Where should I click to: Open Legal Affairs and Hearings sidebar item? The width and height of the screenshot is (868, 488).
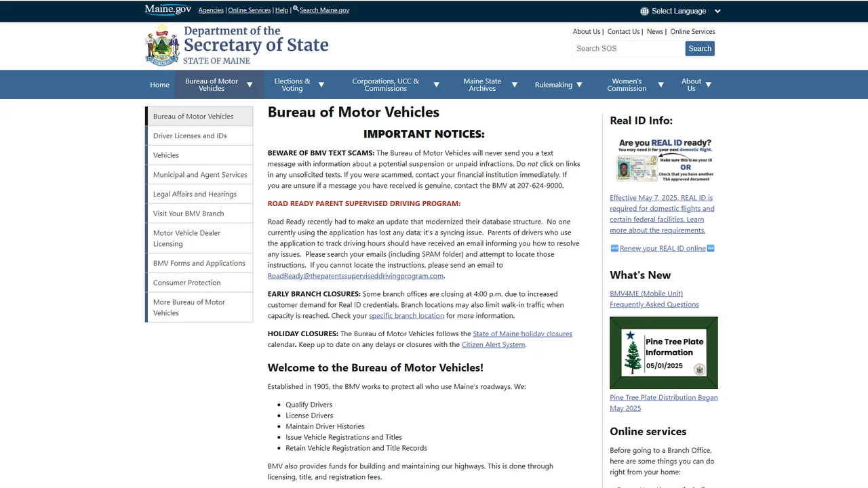coord(199,194)
